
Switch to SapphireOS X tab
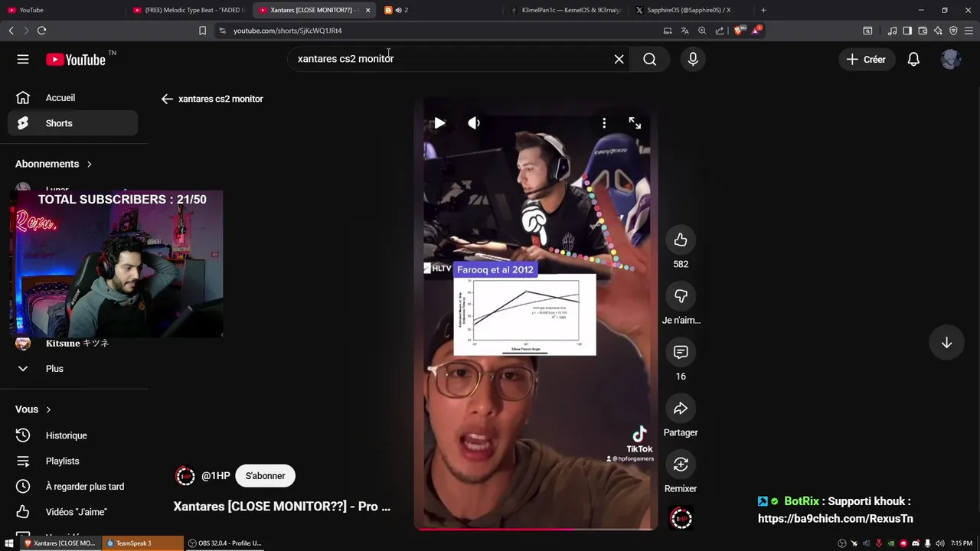tap(693, 10)
